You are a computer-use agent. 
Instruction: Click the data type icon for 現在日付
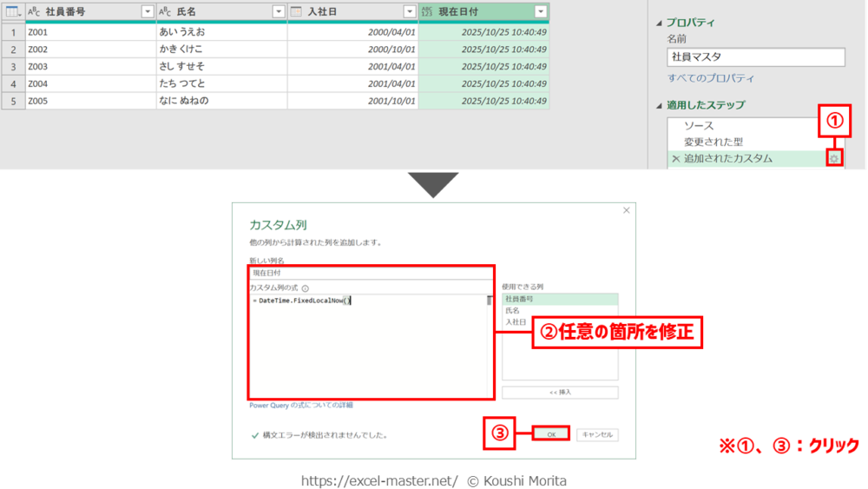(427, 11)
